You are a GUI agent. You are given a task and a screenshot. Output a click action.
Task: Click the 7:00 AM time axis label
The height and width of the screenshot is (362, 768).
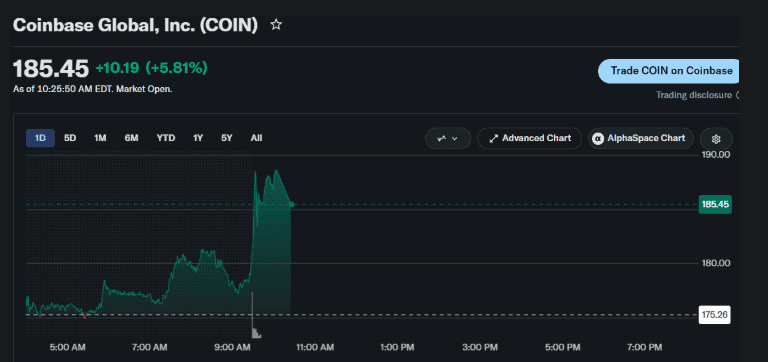click(149, 348)
